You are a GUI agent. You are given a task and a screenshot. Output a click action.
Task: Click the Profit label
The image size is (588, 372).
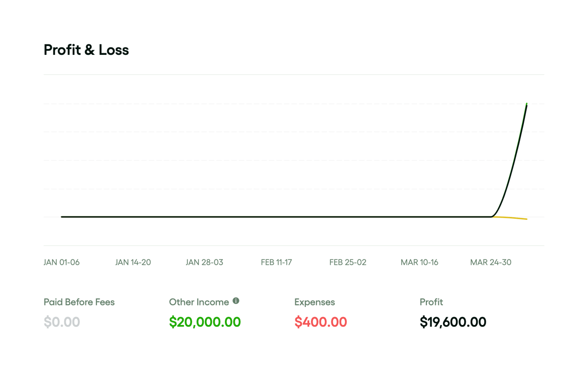[431, 302]
